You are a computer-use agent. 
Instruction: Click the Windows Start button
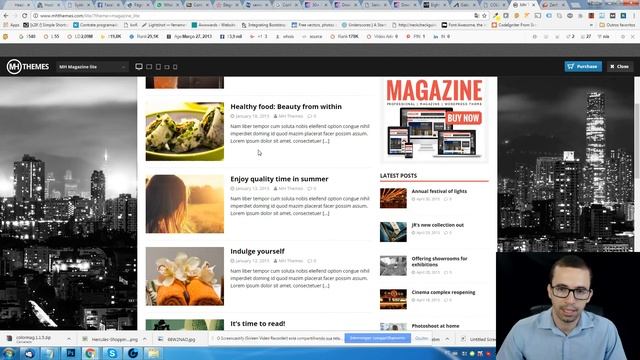point(8,353)
